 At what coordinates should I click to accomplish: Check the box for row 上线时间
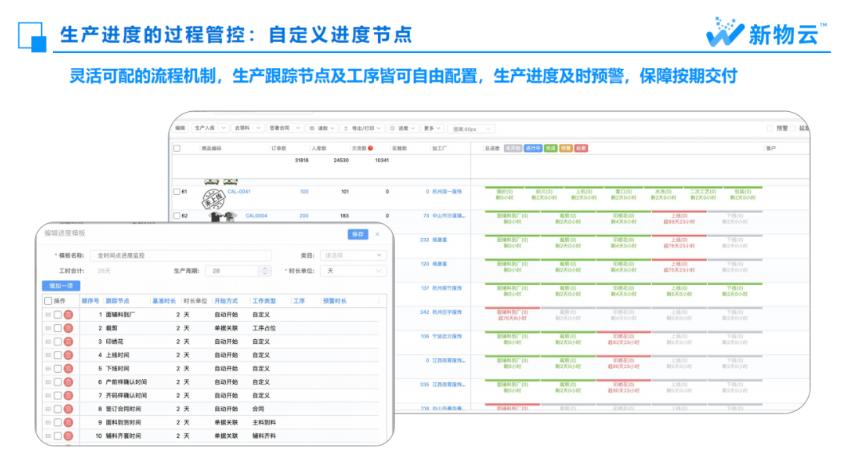coord(58,355)
